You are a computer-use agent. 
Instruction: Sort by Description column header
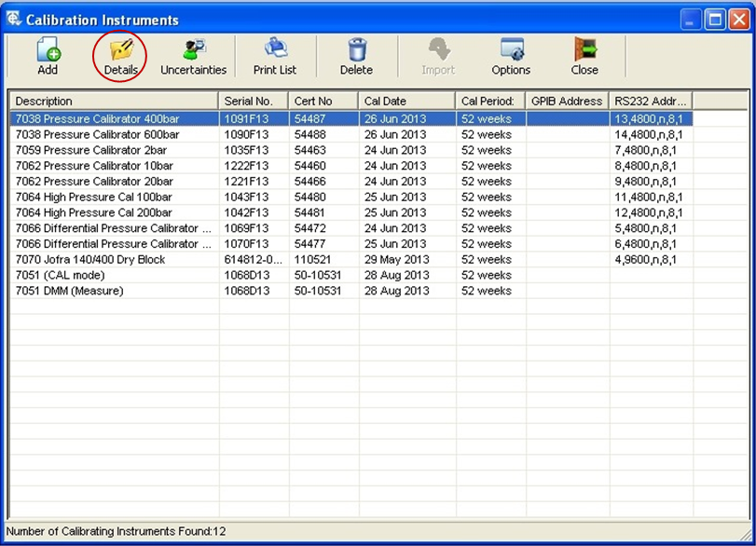(114, 101)
